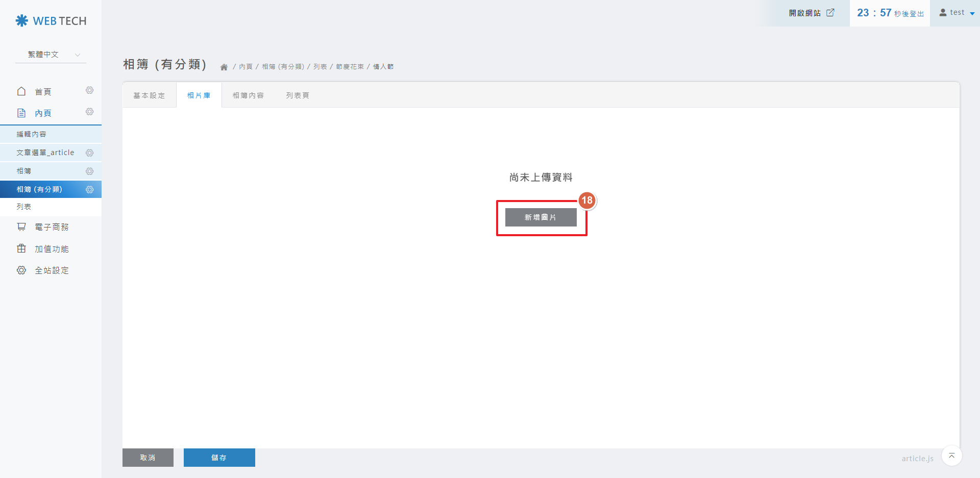Open the 列表頁 tab
Image resolution: width=980 pixels, height=478 pixels.
(297, 95)
